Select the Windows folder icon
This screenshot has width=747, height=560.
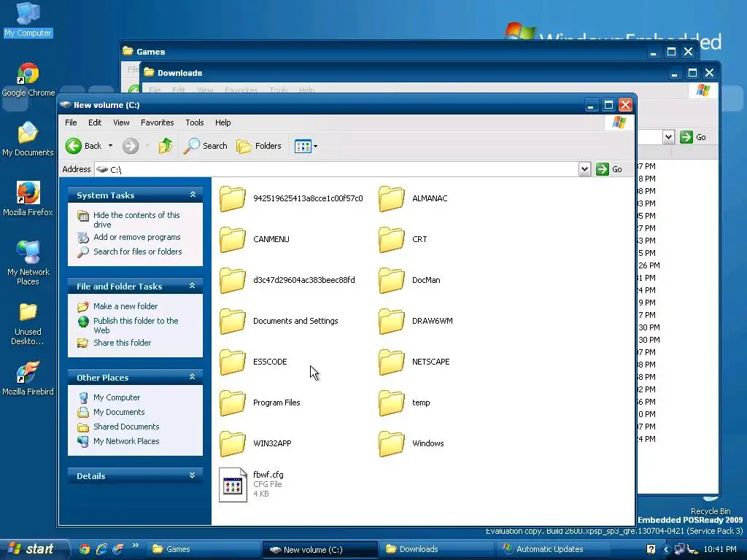click(x=392, y=443)
